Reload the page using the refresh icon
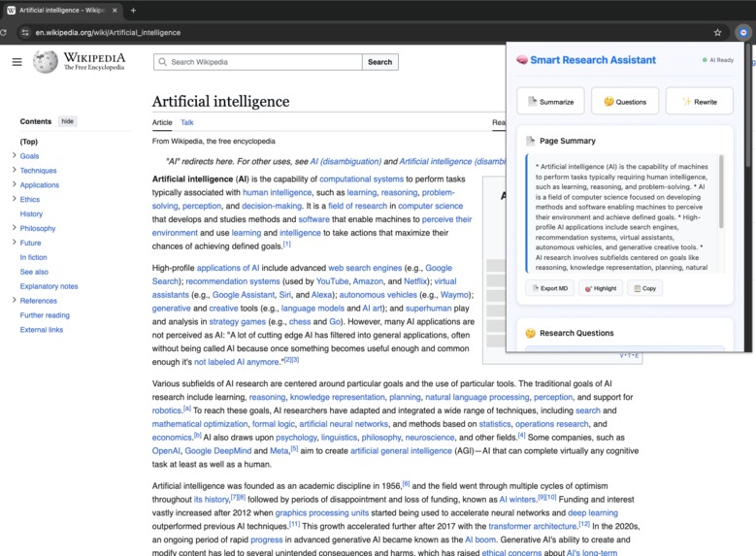The width and height of the screenshot is (756, 556). click(x=3, y=32)
